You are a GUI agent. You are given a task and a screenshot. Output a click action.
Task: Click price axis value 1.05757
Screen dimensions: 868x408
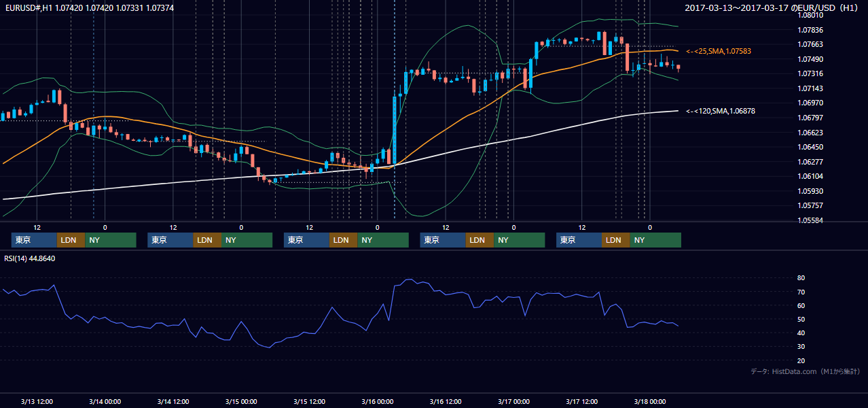[x=810, y=206]
